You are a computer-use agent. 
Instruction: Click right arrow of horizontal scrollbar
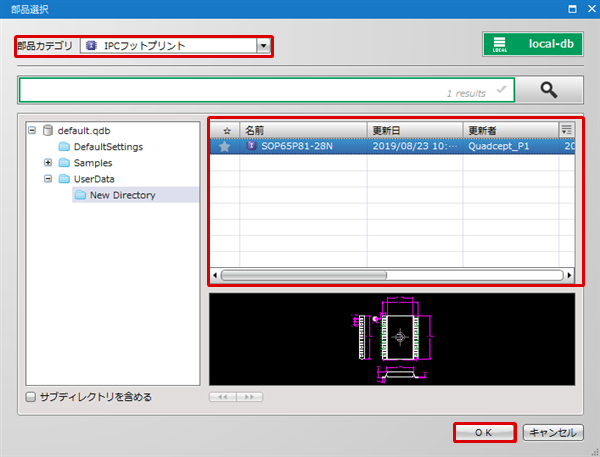click(x=569, y=275)
